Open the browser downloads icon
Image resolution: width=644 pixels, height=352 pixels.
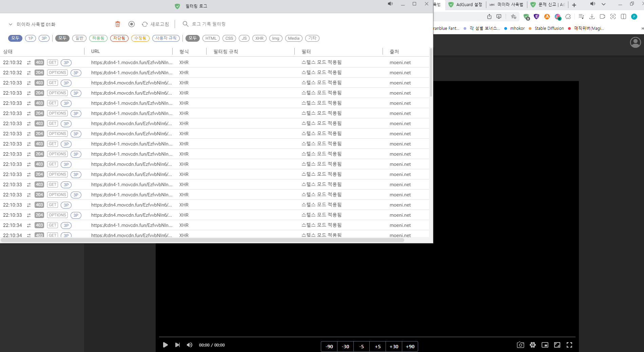click(x=592, y=16)
